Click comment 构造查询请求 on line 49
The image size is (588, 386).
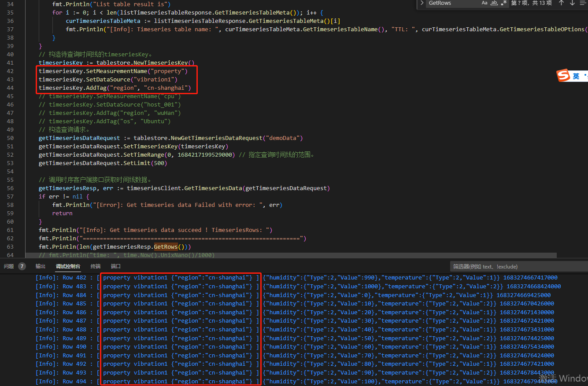coord(64,129)
